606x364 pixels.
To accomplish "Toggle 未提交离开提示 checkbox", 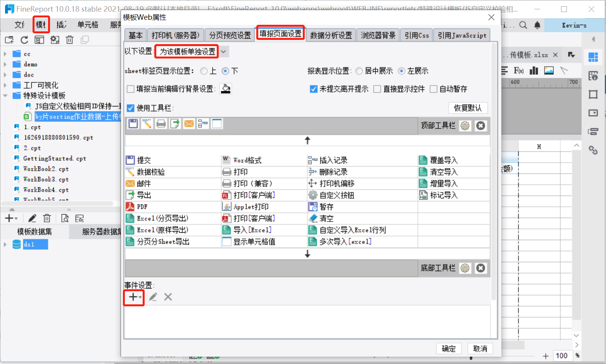I will pos(314,89).
